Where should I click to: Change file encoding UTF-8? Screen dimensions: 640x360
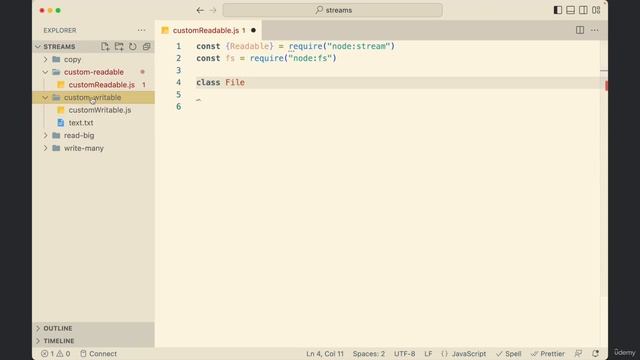(404, 354)
